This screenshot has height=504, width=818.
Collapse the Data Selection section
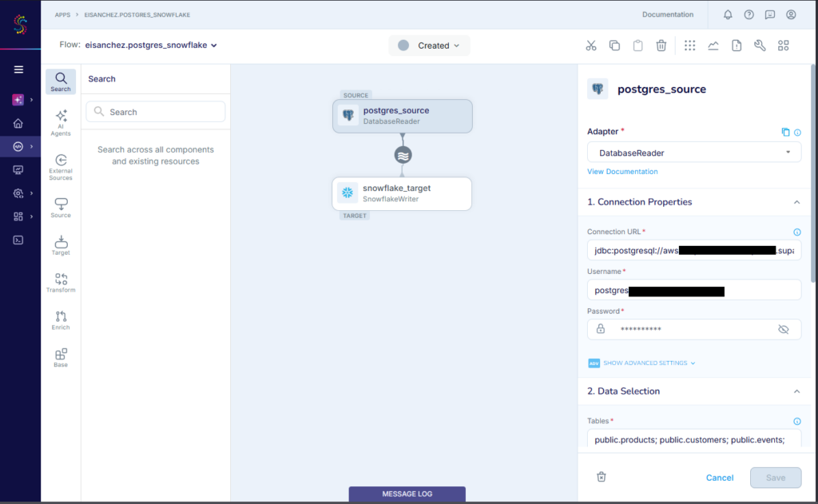coord(796,391)
